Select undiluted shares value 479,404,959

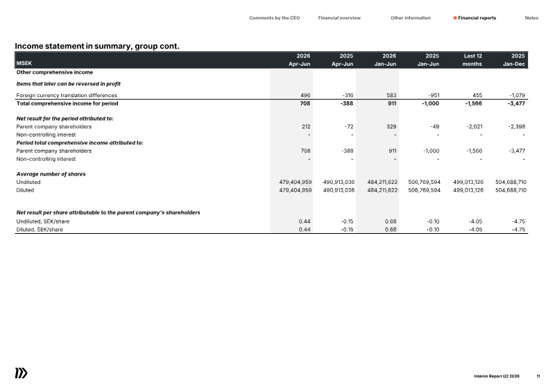tap(296, 182)
